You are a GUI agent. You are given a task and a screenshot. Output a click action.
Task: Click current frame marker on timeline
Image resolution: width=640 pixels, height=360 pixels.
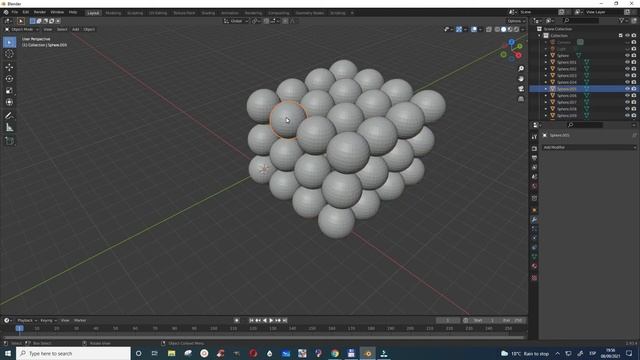click(x=19, y=328)
